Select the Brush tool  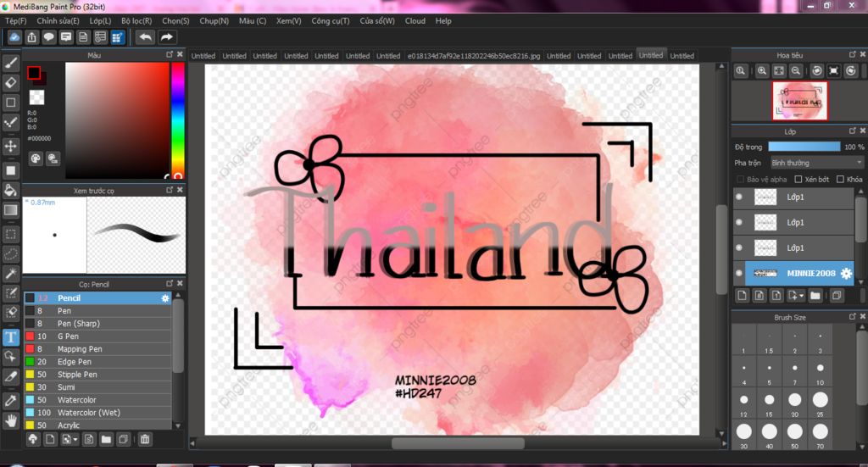tap(11, 63)
